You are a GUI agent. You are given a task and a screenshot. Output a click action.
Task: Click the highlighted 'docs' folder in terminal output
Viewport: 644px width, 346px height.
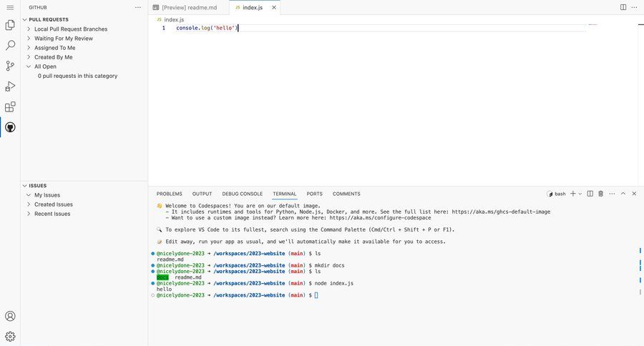162,277
